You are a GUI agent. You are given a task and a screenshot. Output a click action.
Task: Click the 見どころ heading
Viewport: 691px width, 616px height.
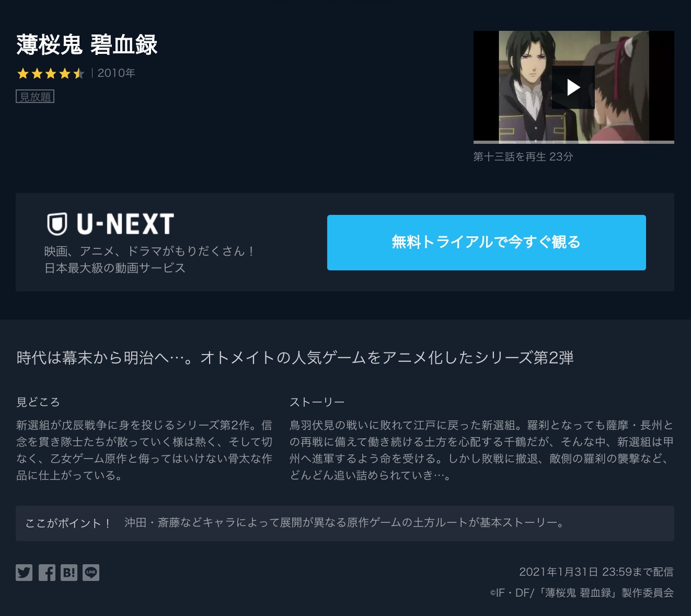pyautogui.click(x=38, y=402)
